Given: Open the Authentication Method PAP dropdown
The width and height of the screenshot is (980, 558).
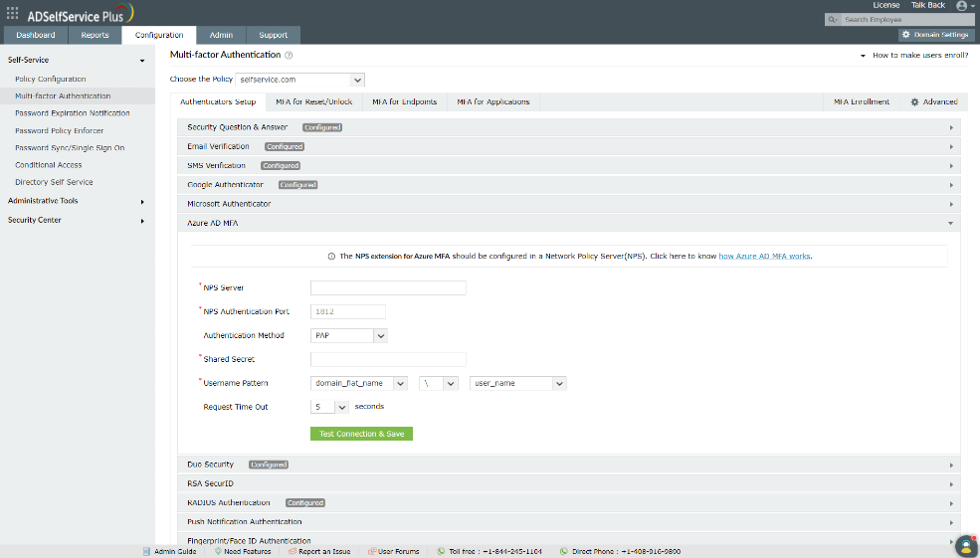Looking at the screenshot, I should click(x=349, y=335).
